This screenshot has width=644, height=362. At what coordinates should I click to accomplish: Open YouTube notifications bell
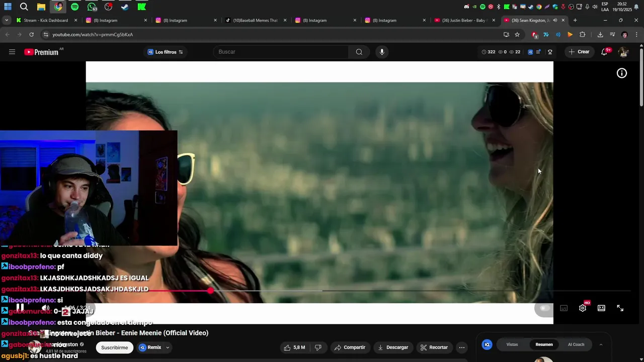point(604,52)
